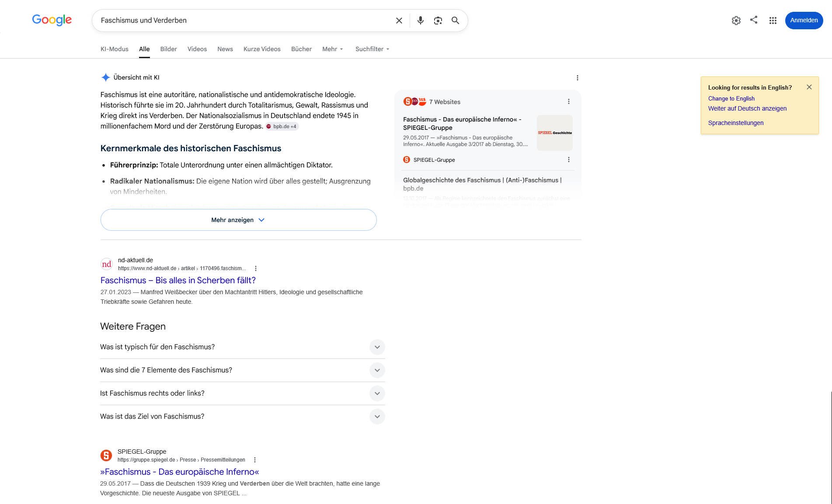Viewport: 832px width, 504px height.
Task: Click the nd-aktuell.de site favicon
Action: click(107, 264)
